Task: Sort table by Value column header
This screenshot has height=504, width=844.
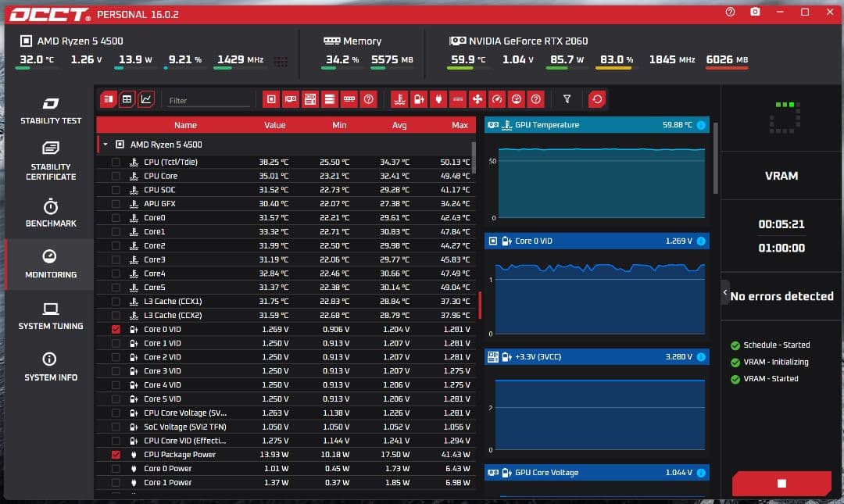Action: [274, 125]
